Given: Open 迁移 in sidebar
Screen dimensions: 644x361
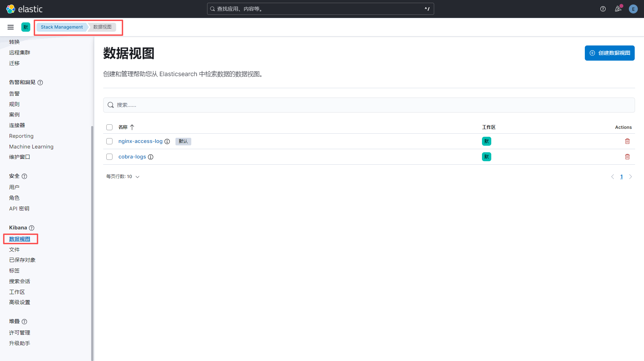Looking at the screenshot, I should point(14,63).
